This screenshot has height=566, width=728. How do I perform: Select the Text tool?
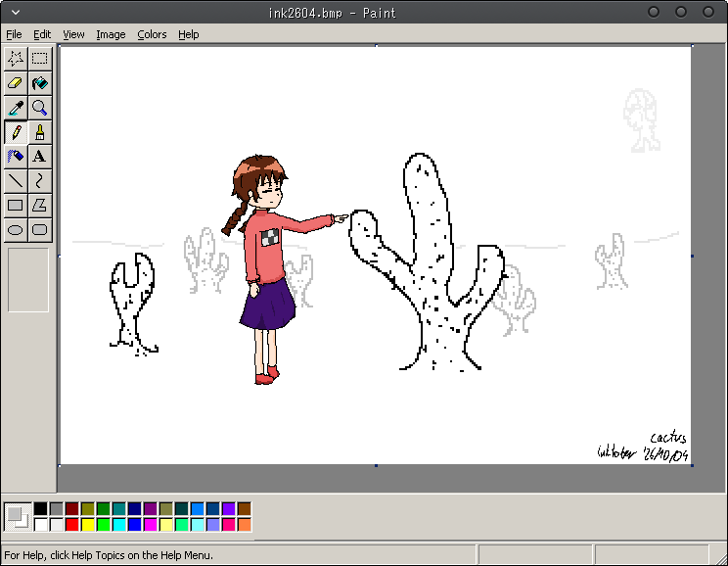tap(40, 157)
